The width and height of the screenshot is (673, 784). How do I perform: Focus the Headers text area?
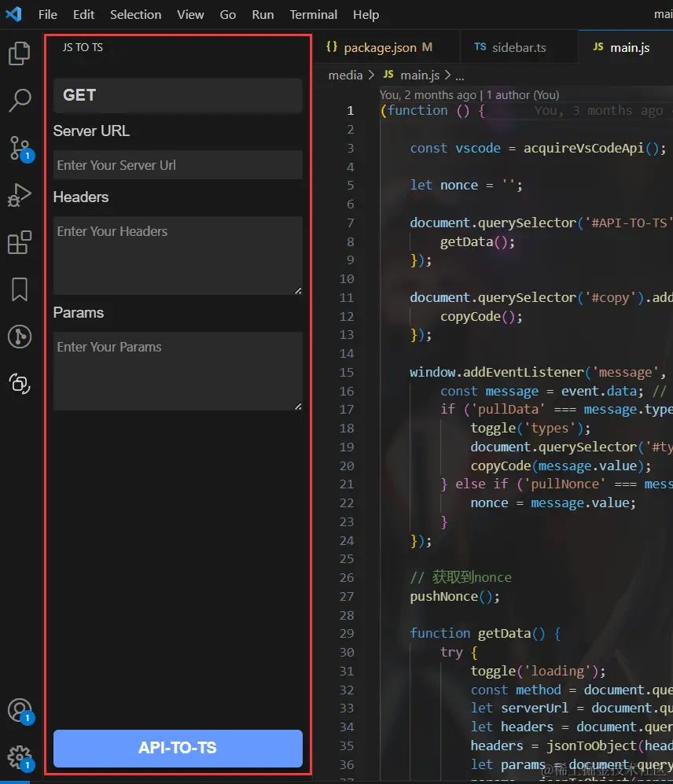(x=178, y=256)
